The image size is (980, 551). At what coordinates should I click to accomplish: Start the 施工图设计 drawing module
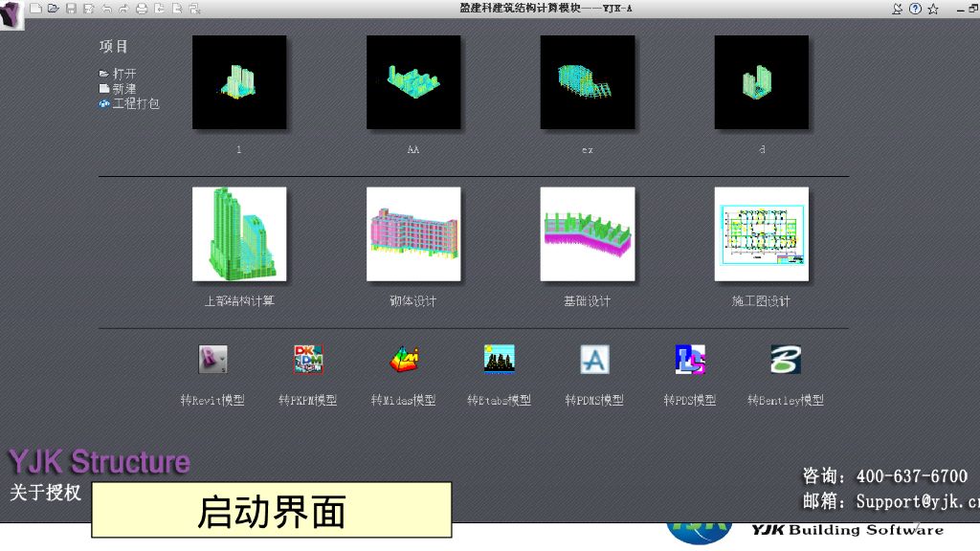pos(761,232)
